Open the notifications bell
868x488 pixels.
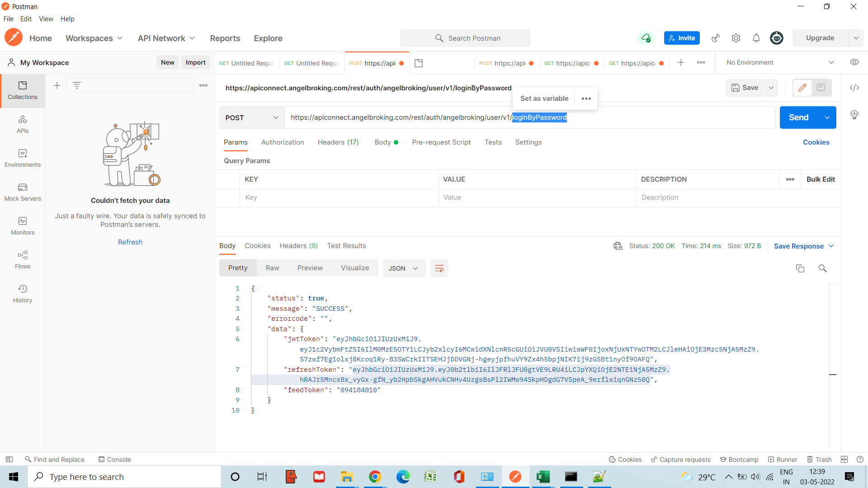click(x=756, y=38)
